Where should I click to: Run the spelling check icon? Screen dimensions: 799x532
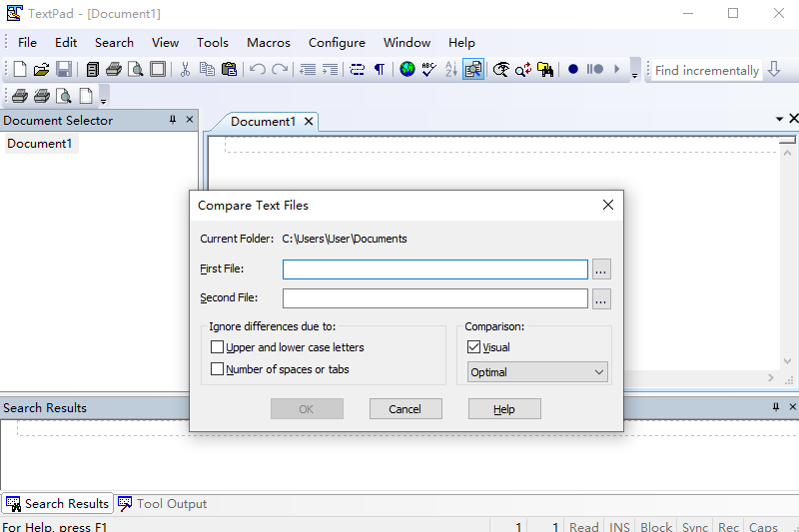(428, 70)
